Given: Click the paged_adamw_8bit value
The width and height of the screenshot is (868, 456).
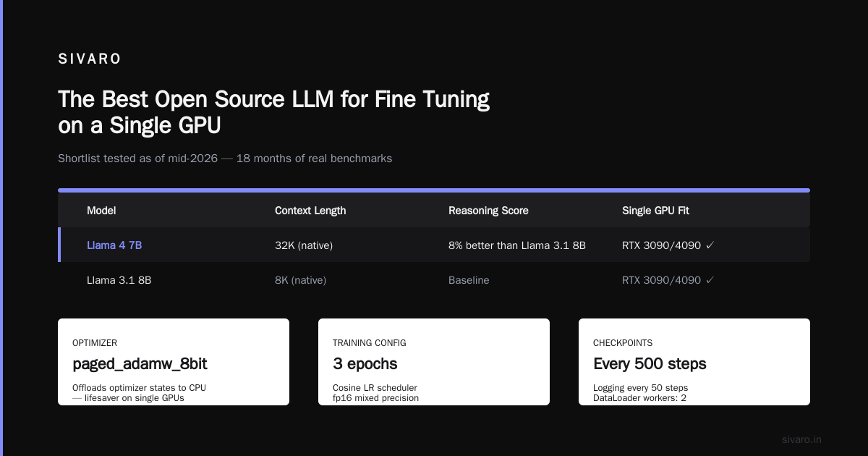Looking at the screenshot, I should point(140,364).
